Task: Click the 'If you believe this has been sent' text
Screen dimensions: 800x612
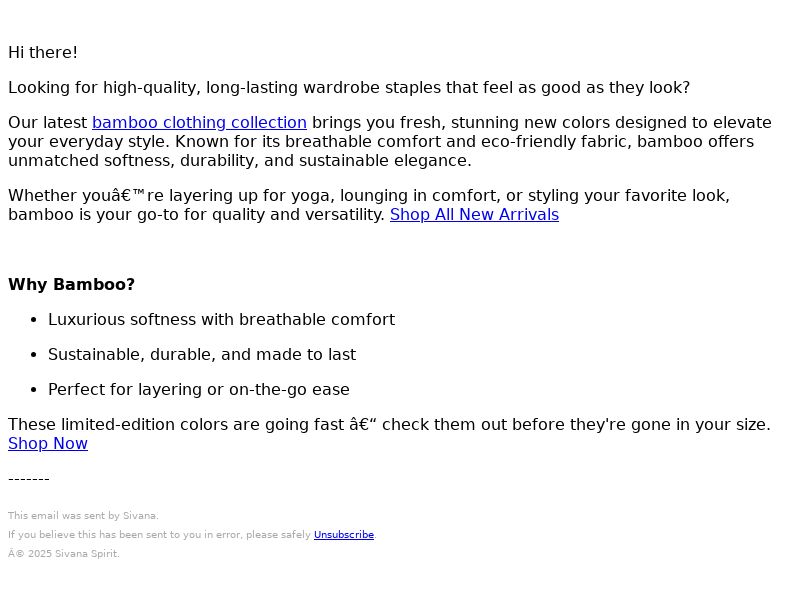Action: [159, 535]
